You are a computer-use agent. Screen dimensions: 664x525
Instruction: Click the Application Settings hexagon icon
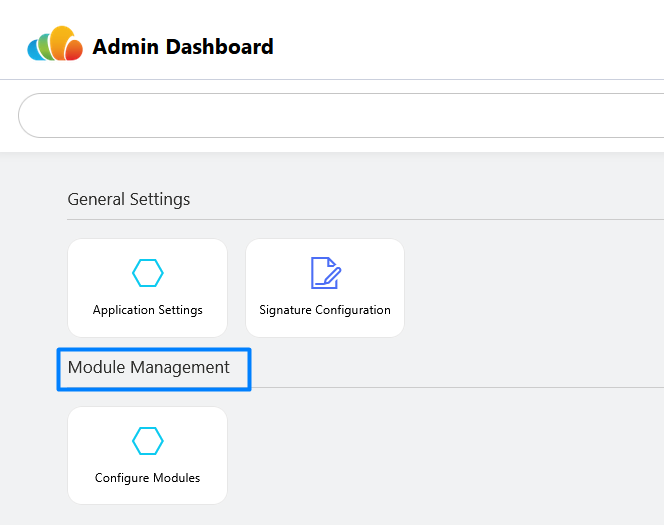tap(147, 273)
